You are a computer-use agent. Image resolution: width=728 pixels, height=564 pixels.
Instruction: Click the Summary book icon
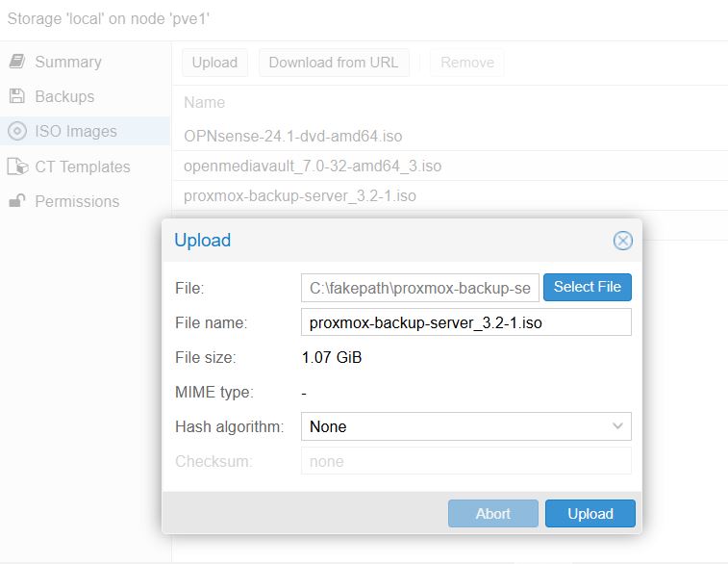pyautogui.click(x=17, y=62)
